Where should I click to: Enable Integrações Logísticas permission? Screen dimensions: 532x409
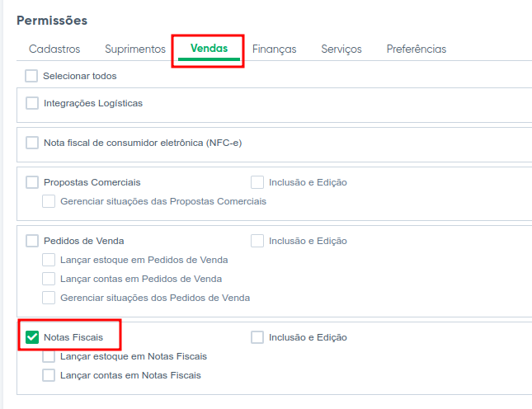click(x=32, y=103)
